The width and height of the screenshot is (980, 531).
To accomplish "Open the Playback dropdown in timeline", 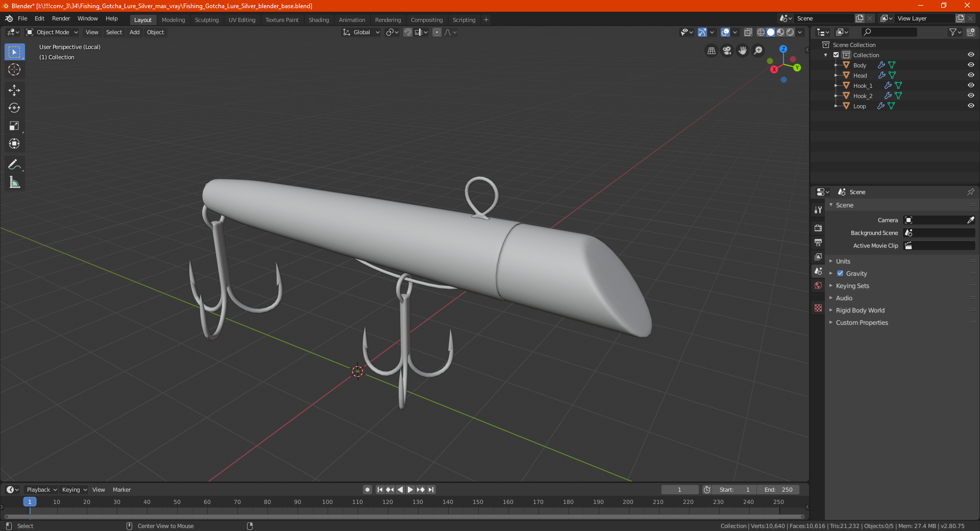I will point(41,490).
